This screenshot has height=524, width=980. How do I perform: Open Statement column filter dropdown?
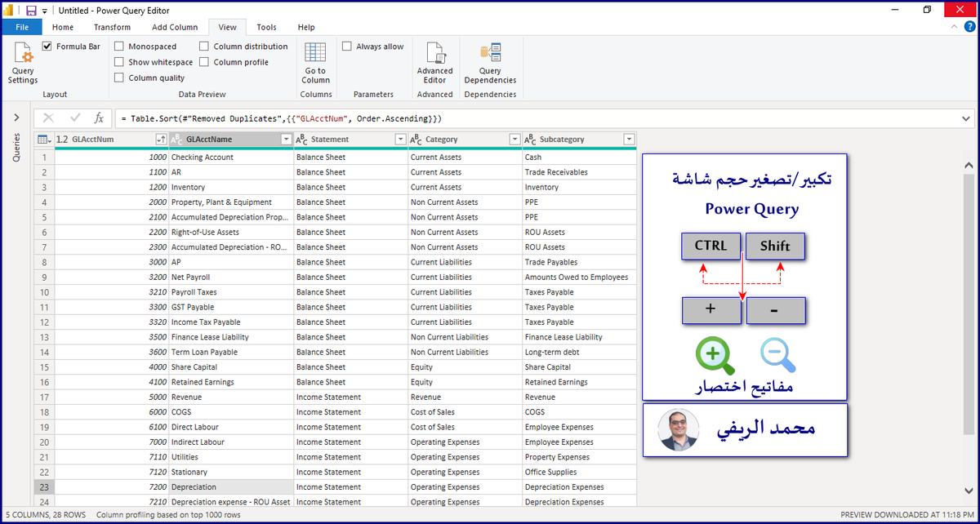pyautogui.click(x=400, y=140)
